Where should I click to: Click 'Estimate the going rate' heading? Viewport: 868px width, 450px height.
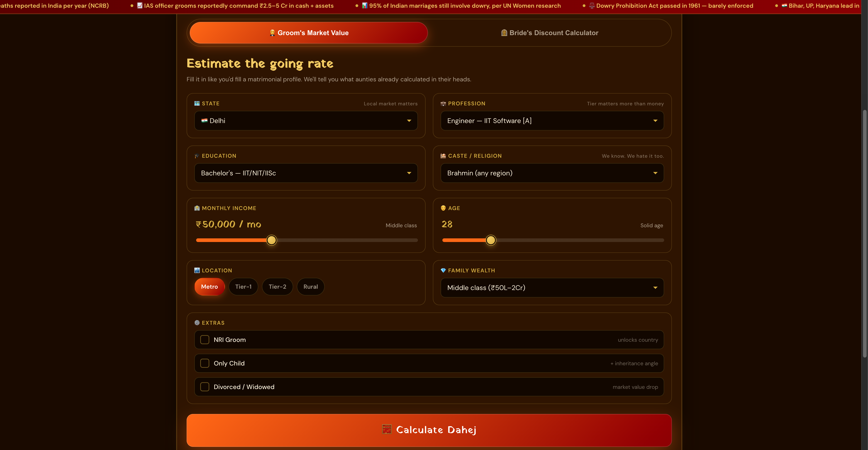[x=260, y=64]
